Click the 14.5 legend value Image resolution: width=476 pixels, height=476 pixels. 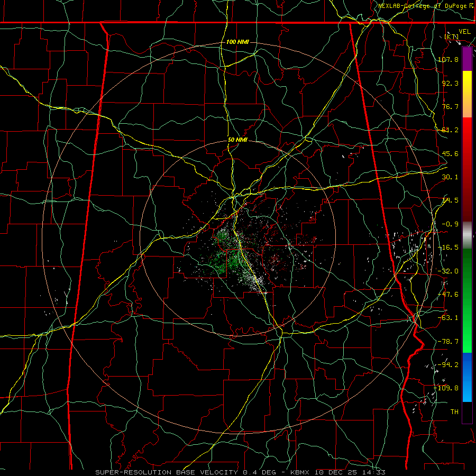[x=450, y=200]
